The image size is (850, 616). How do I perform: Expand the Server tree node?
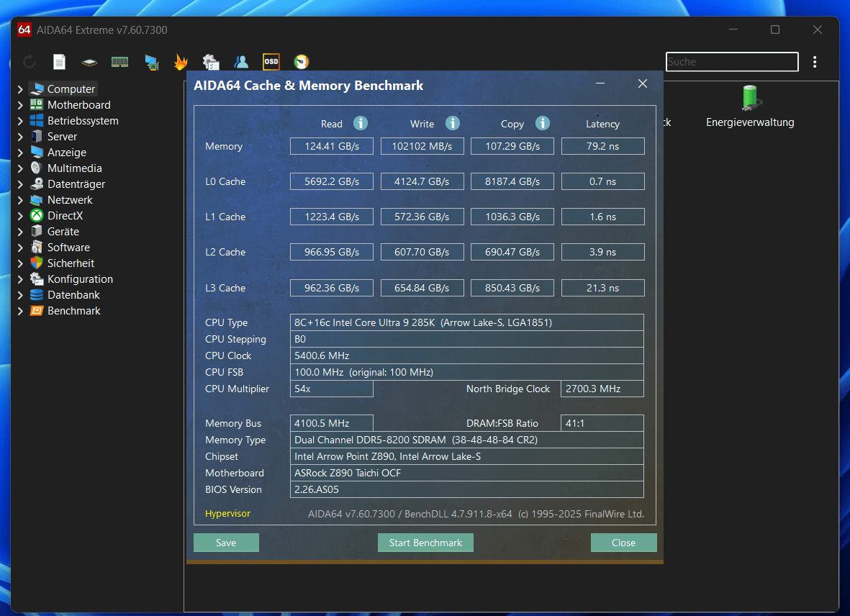[x=20, y=137]
